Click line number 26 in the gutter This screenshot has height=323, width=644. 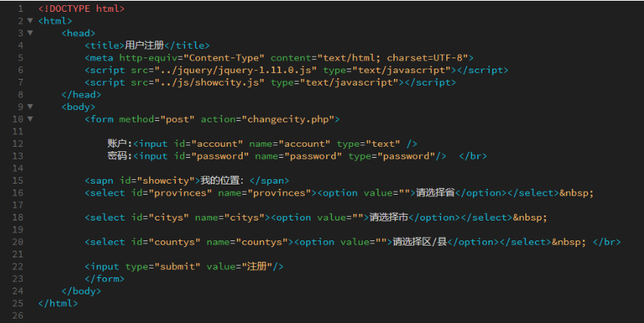(18, 316)
